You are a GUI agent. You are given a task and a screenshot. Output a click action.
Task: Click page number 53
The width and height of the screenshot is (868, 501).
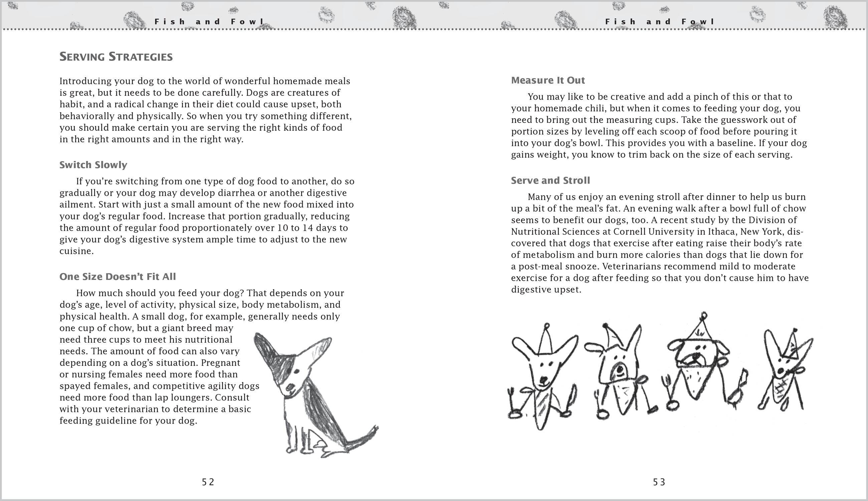659,482
